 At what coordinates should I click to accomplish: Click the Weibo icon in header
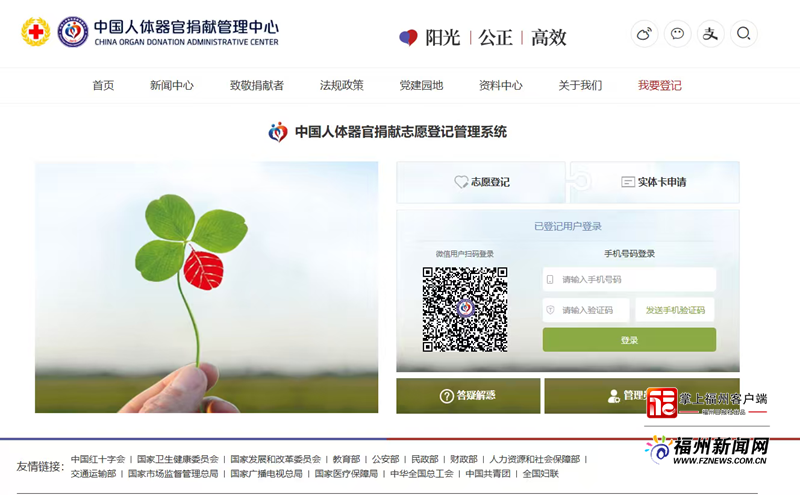645,34
